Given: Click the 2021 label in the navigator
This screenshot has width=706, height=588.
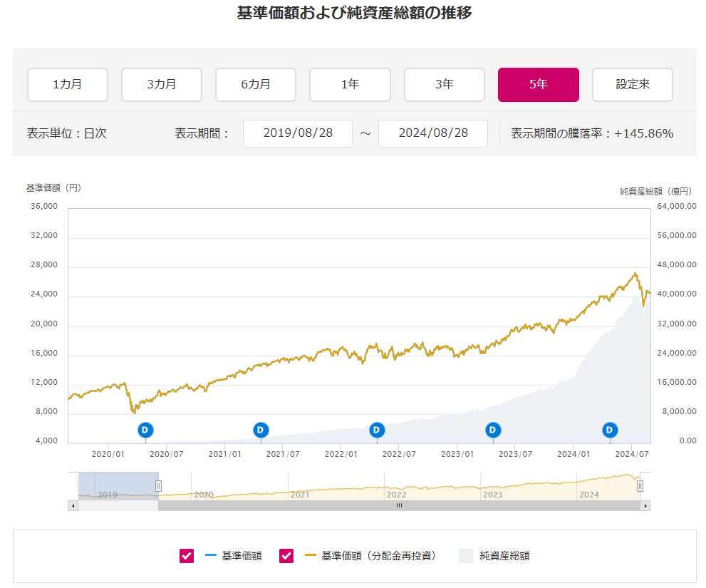Looking at the screenshot, I should [300, 495].
